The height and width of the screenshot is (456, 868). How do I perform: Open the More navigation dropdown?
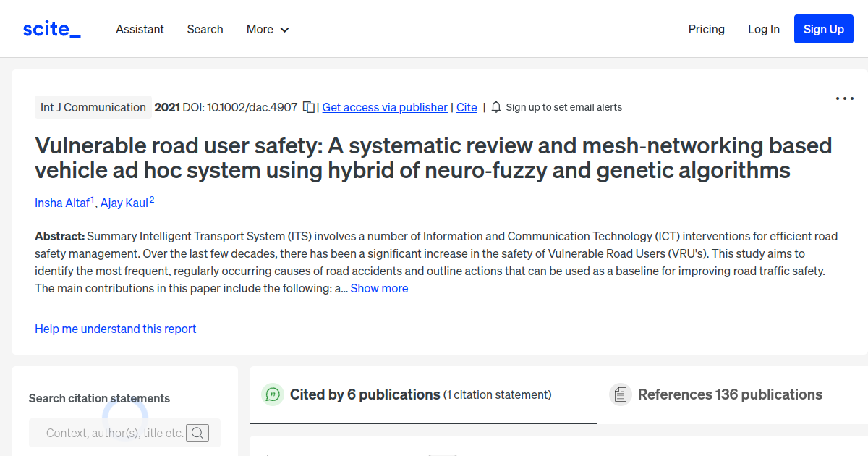point(267,29)
